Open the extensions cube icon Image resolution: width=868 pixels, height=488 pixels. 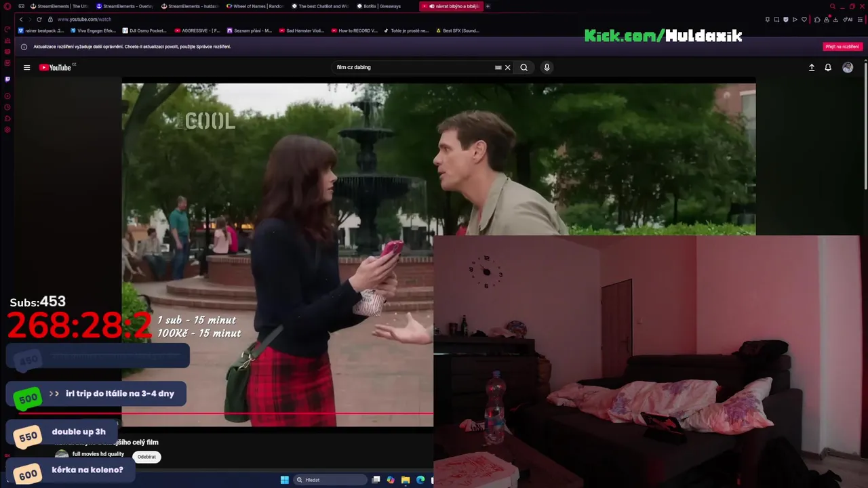click(817, 20)
